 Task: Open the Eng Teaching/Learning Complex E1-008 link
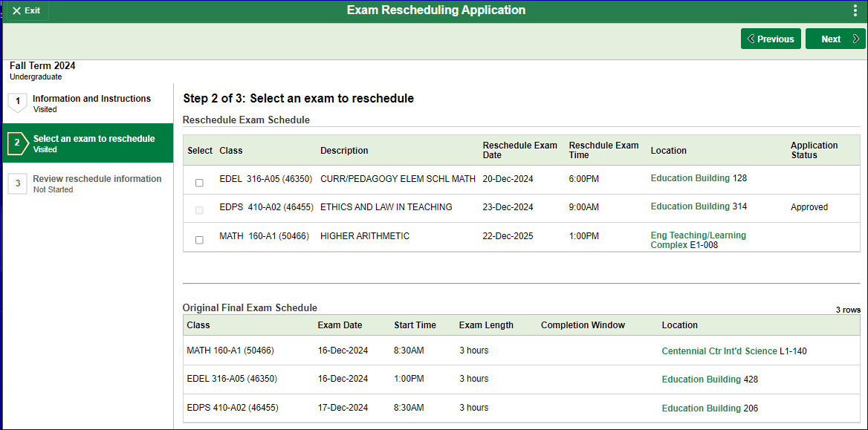point(698,240)
